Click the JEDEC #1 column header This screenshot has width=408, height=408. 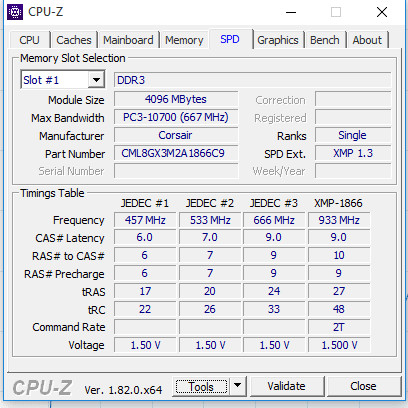tap(145, 203)
